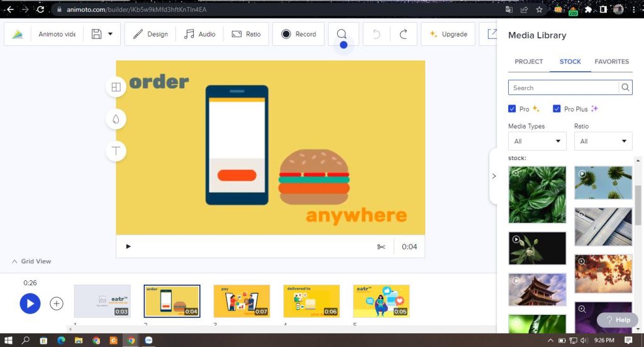Click the scissors trim icon
Viewport: 644px width, 347px height.
pos(381,247)
